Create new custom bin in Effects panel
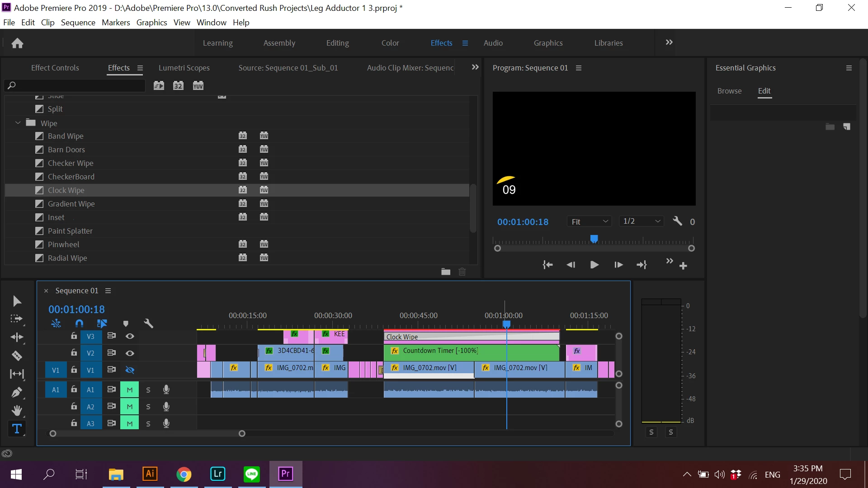The image size is (868, 488). click(x=446, y=272)
